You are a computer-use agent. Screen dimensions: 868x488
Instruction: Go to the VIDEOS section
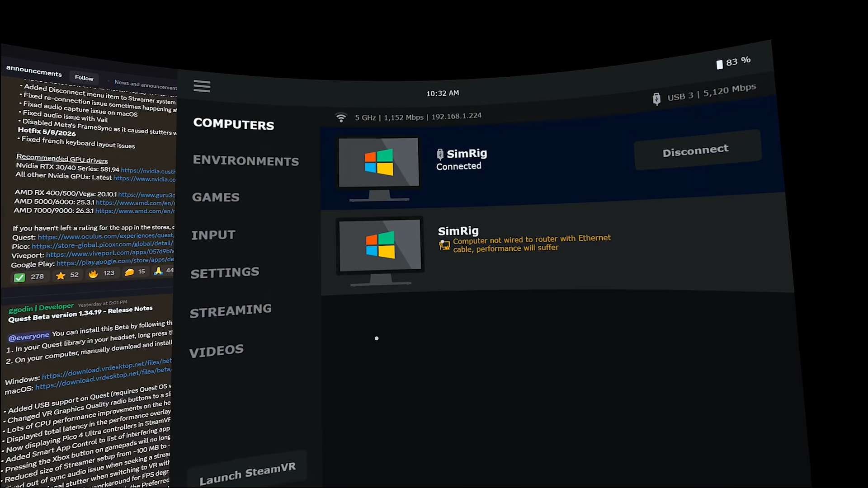click(216, 351)
